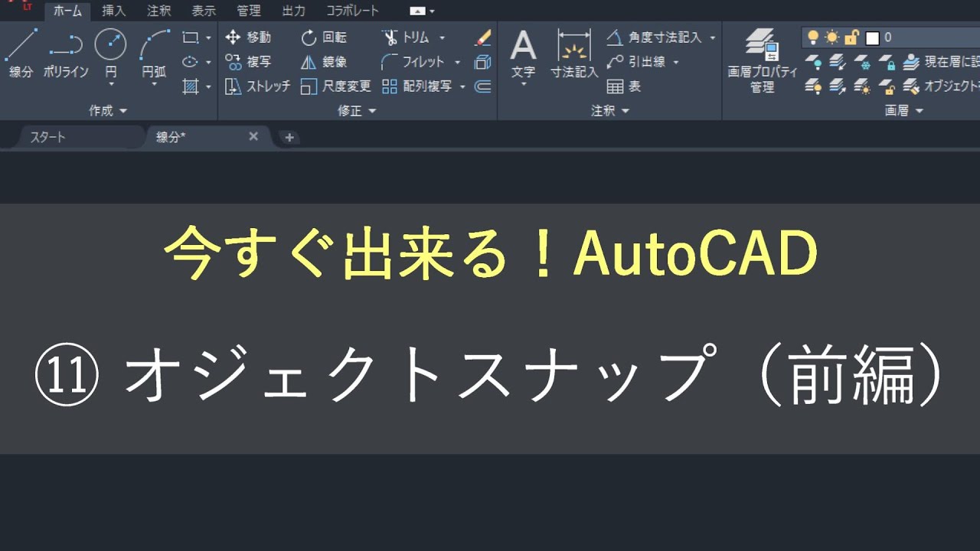The width and height of the screenshot is (980, 551).
Task: Select the 線分 (Line) tool
Action: tap(21, 53)
